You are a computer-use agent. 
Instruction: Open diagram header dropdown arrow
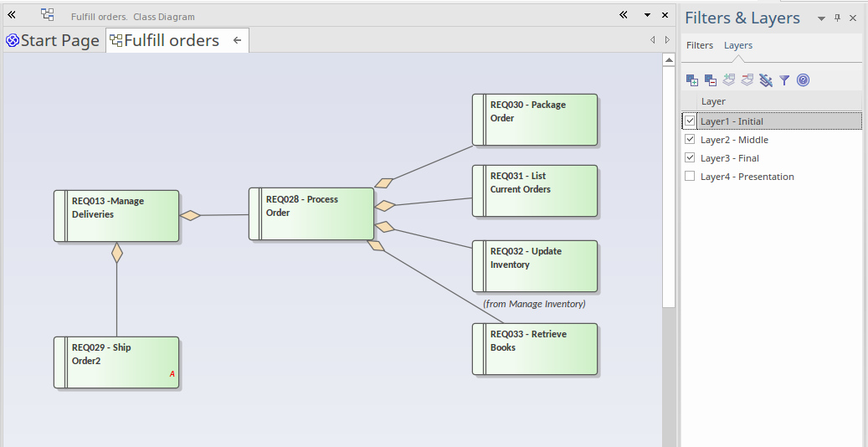coord(646,15)
